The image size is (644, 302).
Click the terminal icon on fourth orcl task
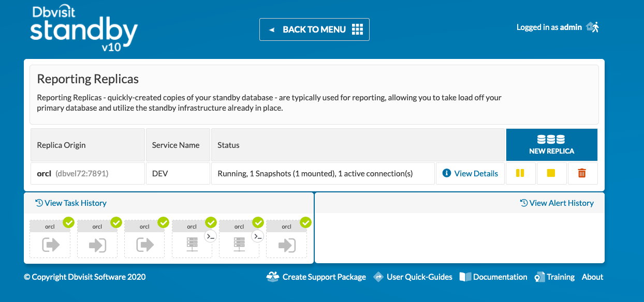pos(210,236)
